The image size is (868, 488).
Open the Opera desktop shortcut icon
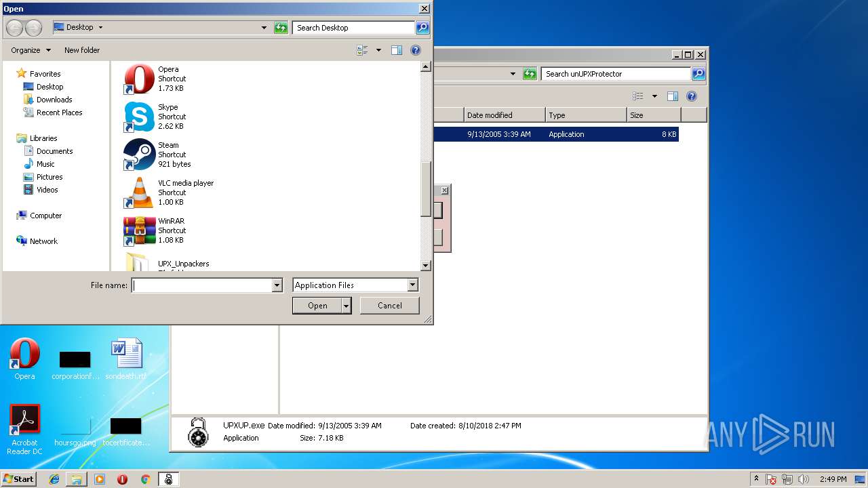24,359
